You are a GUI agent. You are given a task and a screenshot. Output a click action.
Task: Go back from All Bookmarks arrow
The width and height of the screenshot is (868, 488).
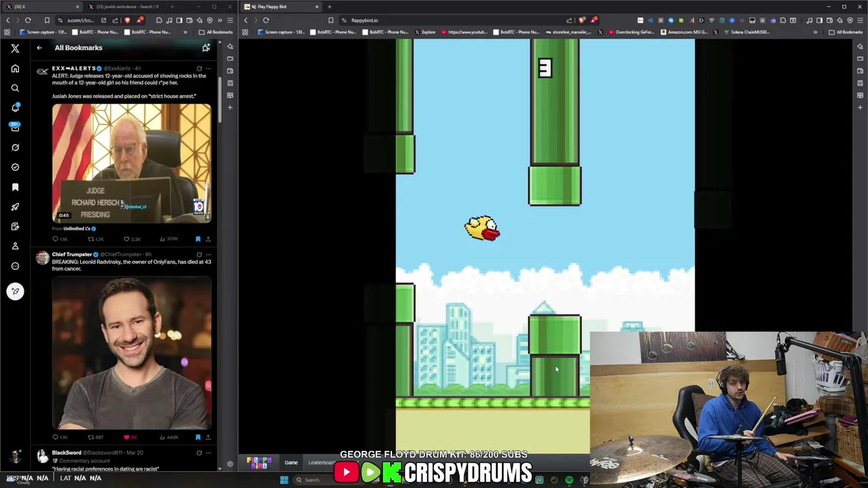[x=39, y=47]
